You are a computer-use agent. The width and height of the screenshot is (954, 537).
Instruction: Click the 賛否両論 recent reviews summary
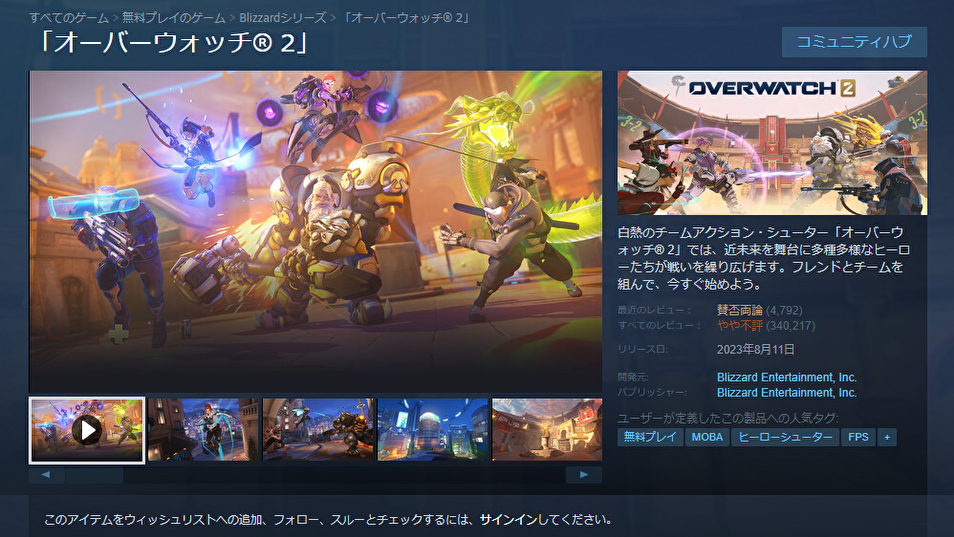pyautogui.click(x=739, y=310)
